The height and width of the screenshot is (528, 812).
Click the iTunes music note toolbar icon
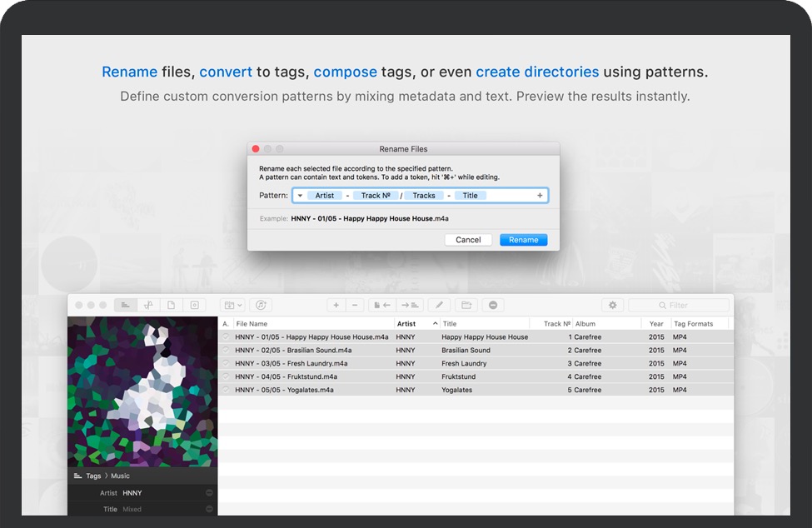pyautogui.click(x=261, y=306)
